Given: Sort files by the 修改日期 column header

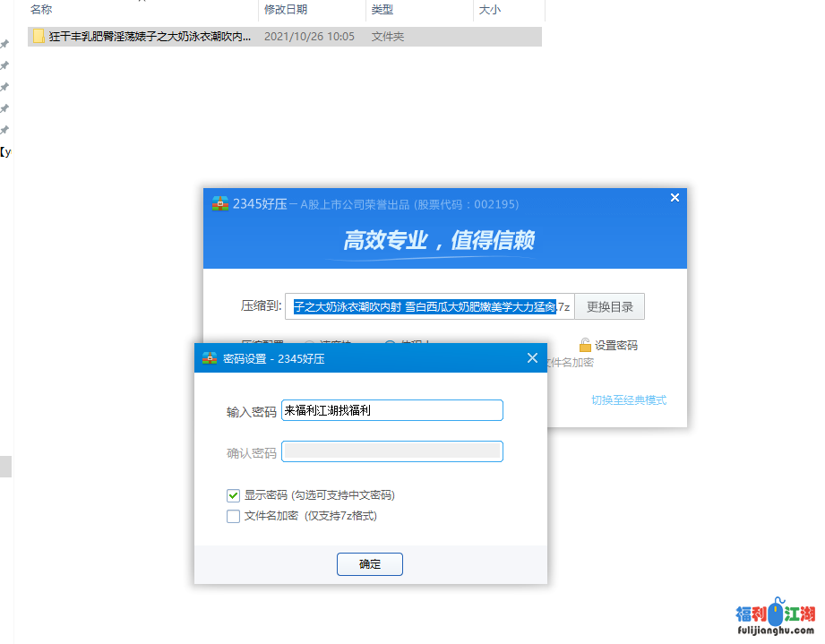Looking at the screenshot, I should click(285, 10).
